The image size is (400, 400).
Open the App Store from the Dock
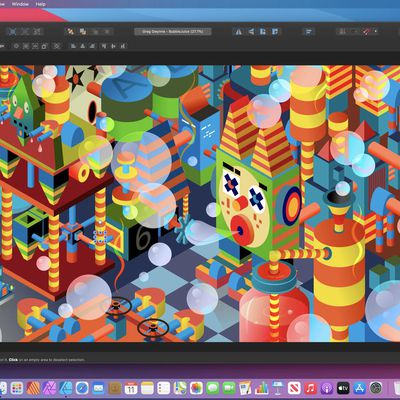[x=359, y=388]
